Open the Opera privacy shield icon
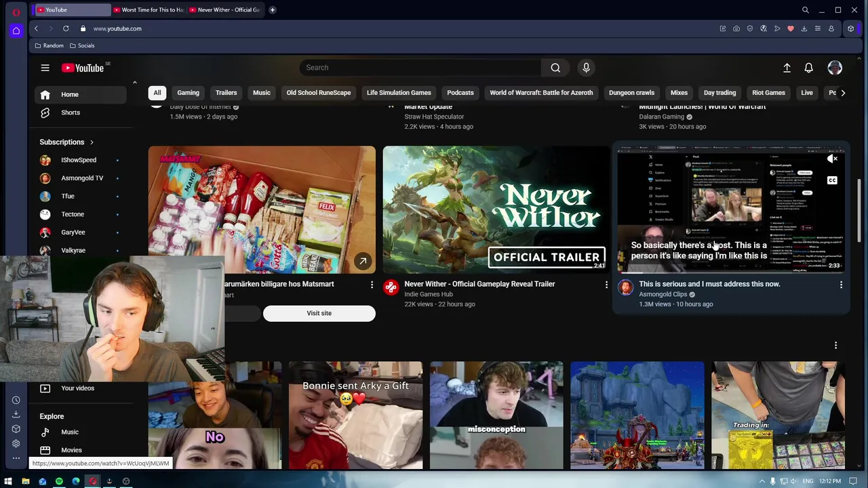The height and width of the screenshot is (488, 868). point(750,28)
